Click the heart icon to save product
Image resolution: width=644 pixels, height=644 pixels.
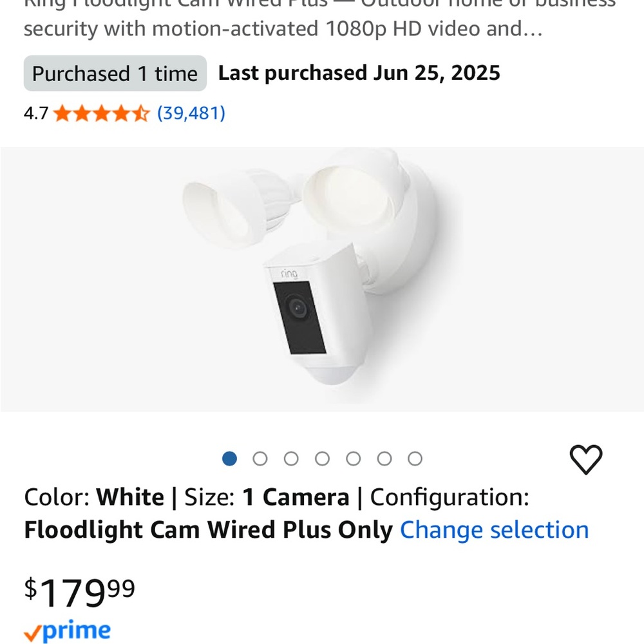click(586, 459)
